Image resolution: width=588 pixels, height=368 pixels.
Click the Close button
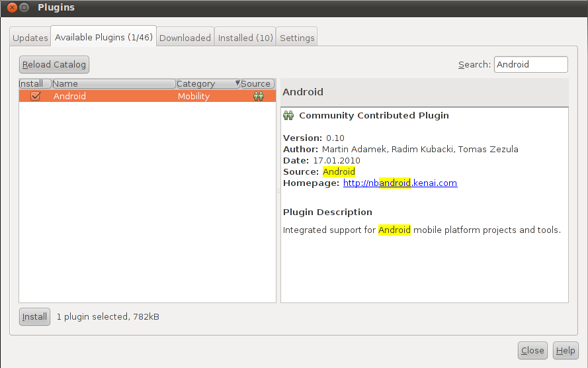click(532, 350)
